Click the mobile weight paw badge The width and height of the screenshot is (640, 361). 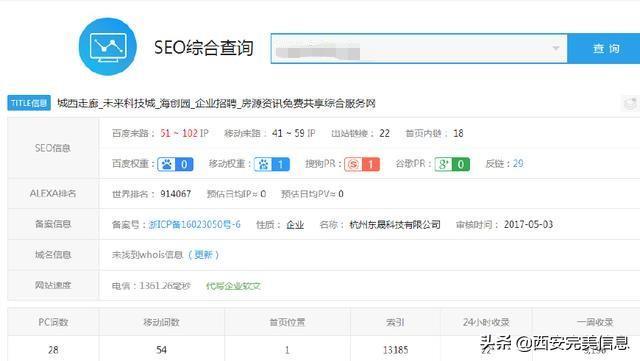pyautogui.click(x=272, y=164)
